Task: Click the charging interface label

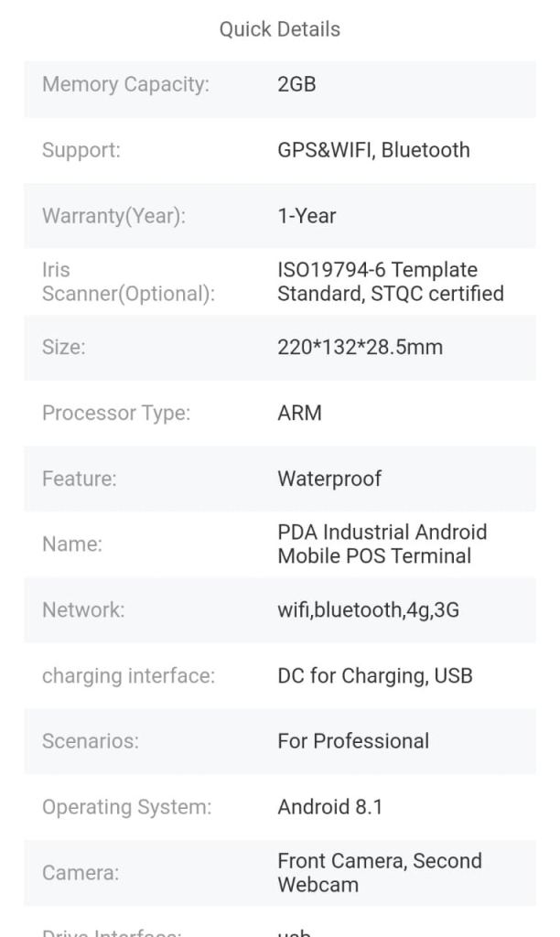Action: [128, 676]
